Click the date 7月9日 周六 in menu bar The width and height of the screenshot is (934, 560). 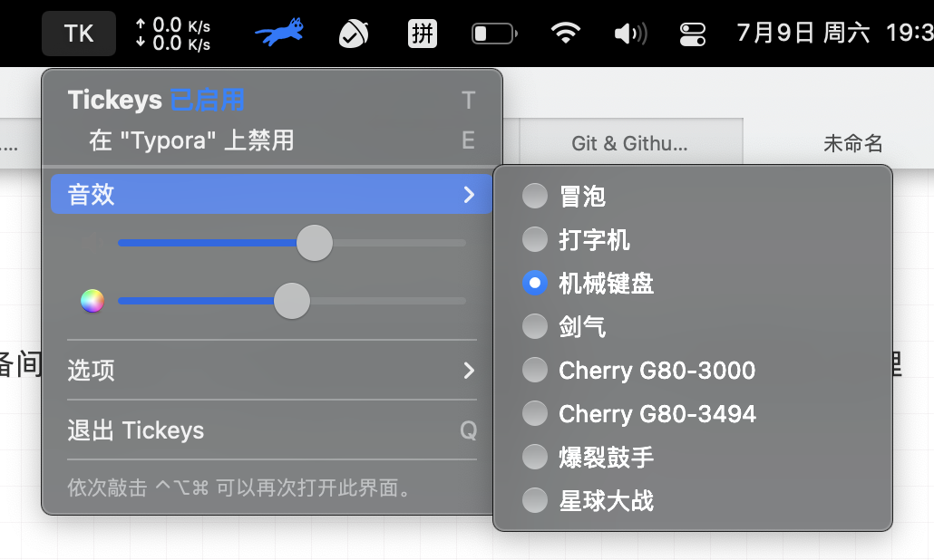coord(803,33)
